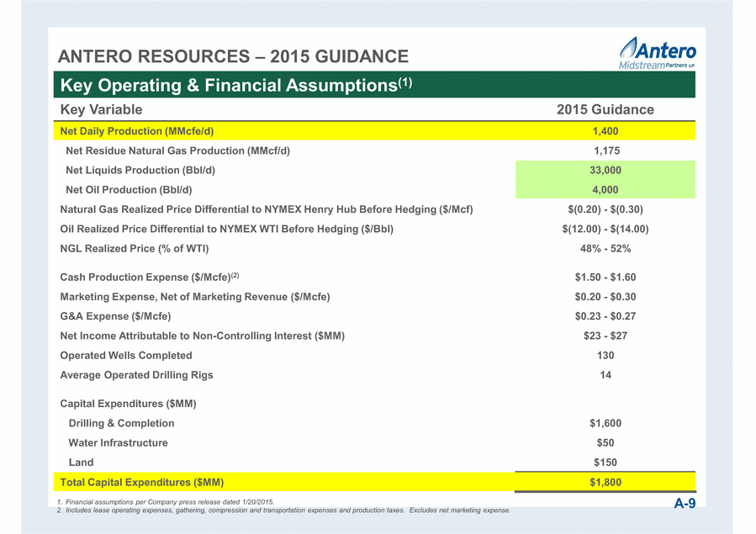Click the green 33,000 value cell
The height and width of the screenshot is (534, 756).
pyautogui.click(x=605, y=170)
